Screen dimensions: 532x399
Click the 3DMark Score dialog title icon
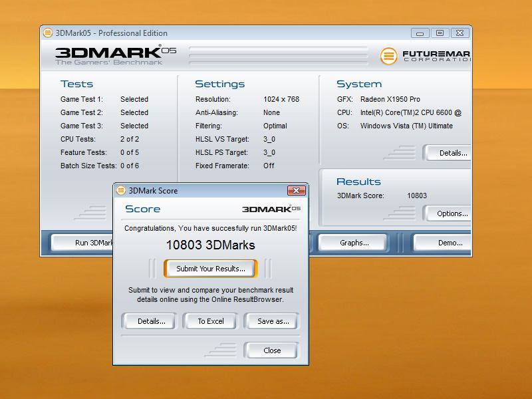[x=121, y=190]
